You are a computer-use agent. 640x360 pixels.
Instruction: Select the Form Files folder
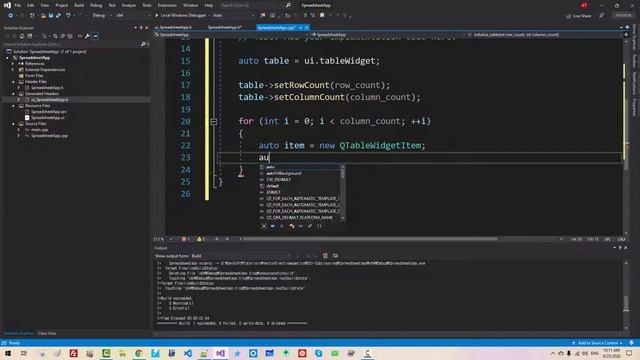(x=33, y=76)
